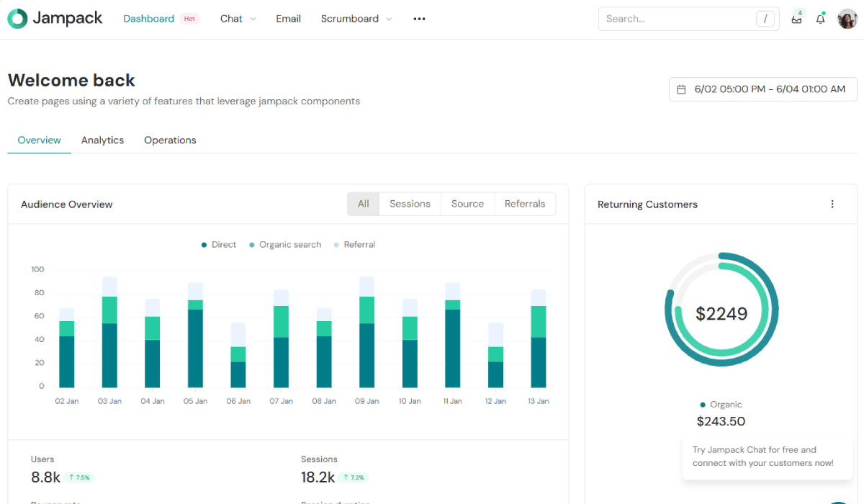Toggle the Organic search legend item
Screen dimensions: 864x504
click(285, 245)
